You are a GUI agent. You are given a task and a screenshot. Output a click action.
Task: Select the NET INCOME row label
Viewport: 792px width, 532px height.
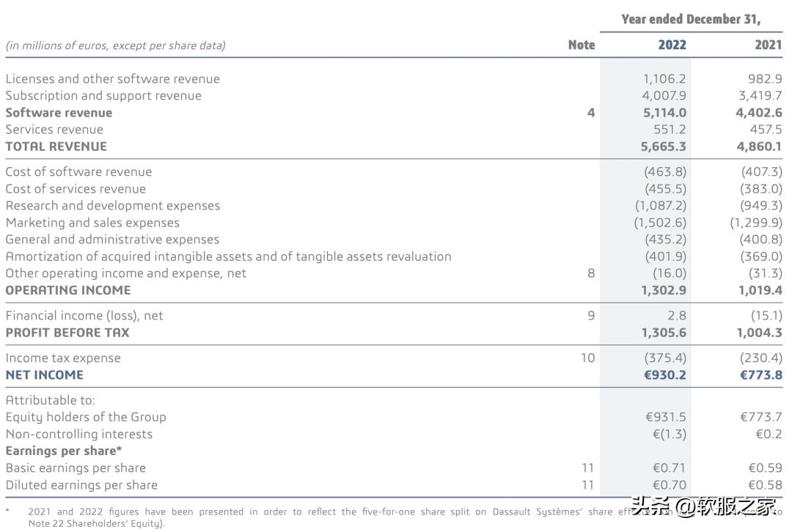point(44,374)
